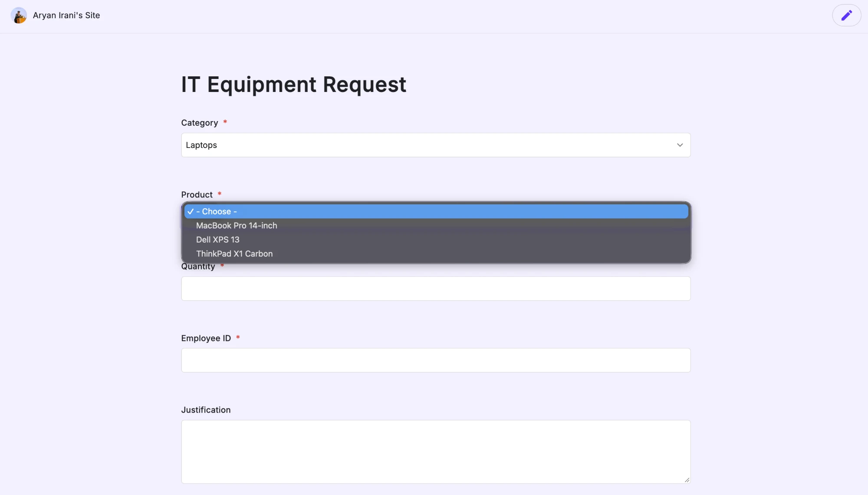Click the pencil edit icon

pyautogui.click(x=846, y=16)
